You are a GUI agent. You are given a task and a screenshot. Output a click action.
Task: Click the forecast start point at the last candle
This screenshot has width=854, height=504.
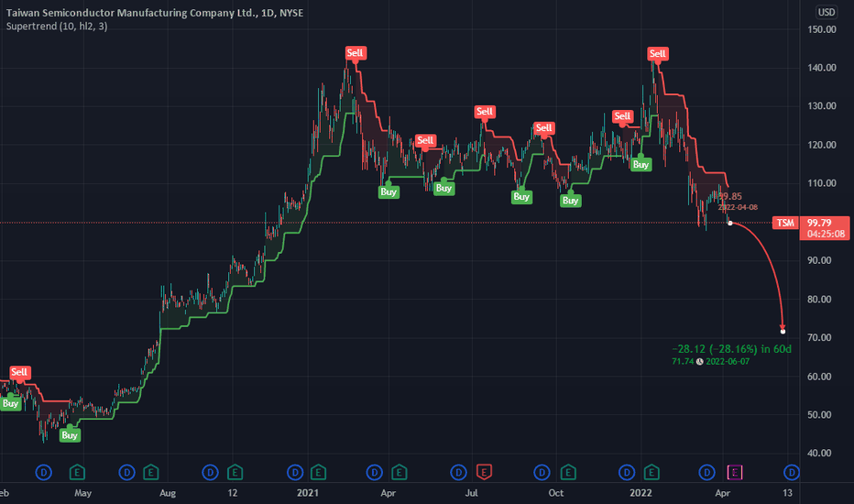729,223
